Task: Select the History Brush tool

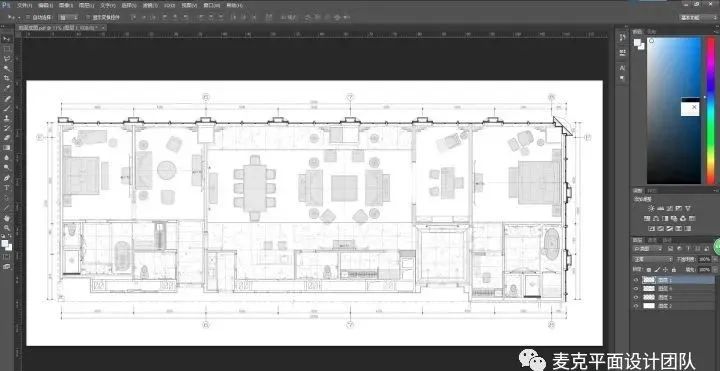Action: (6, 128)
